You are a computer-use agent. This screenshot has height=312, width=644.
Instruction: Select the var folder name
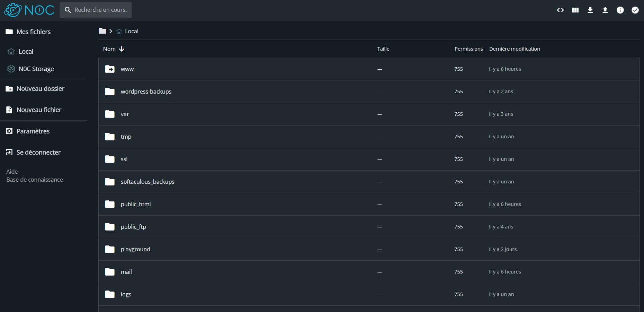(125, 114)
